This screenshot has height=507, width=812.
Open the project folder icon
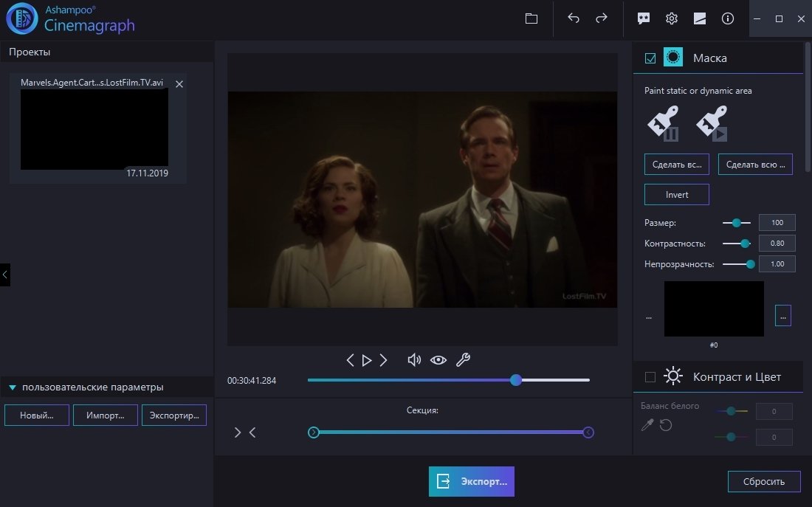pos(531,18)
